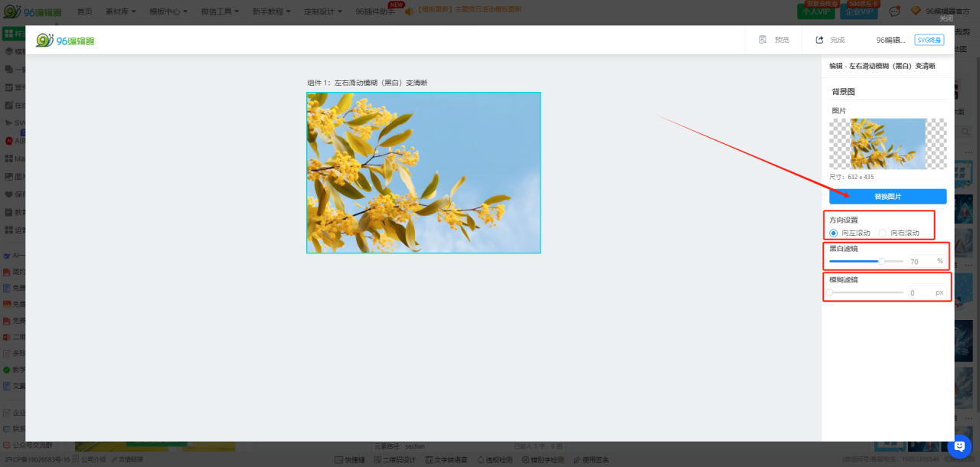The height and width of the screenshot is (467, 980).
Task: Expand the 素材库 dropdown menu
Action: [122, 11]
